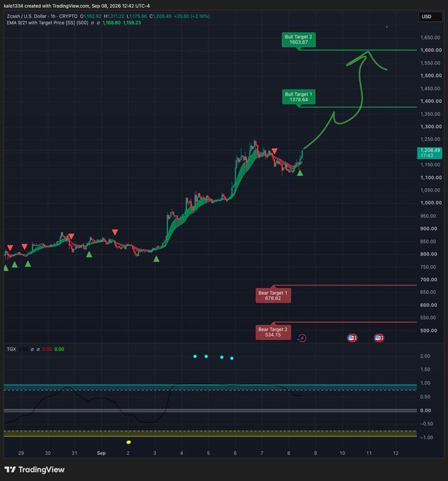This screenshot has height=481, width=448.
Task: Click the EMA 9/21 with Target Price indicator legend
Action: pyautogui.click(x=47, y=23)
